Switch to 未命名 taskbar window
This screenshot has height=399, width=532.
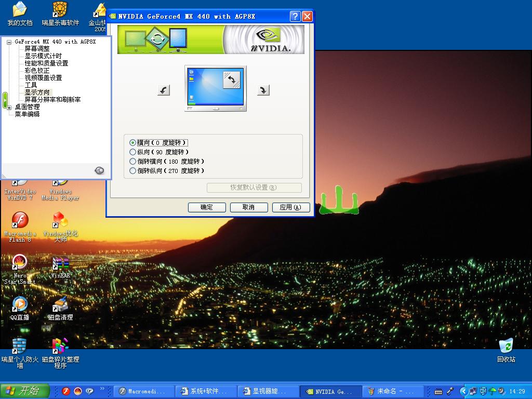coord(393,392)
